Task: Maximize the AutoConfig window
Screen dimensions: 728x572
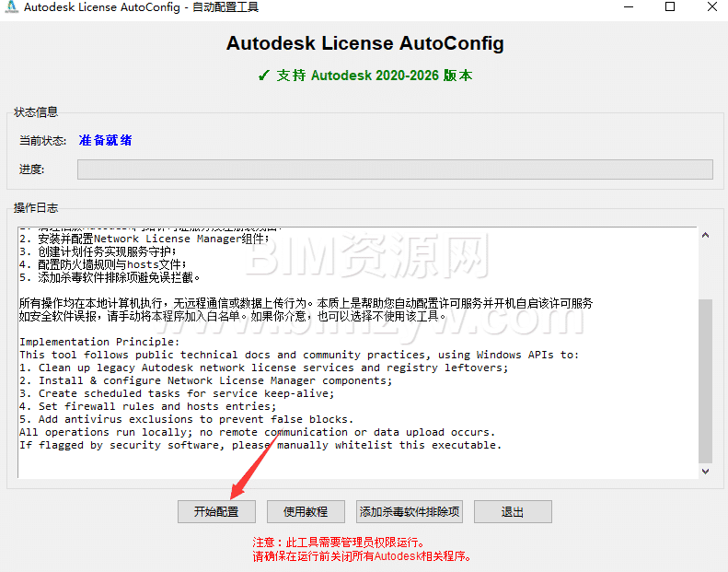Action: tap(670, 7)
